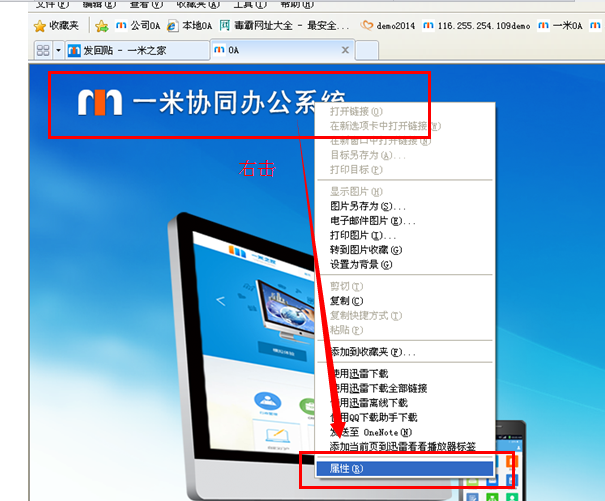This screenshot has width=605, height=501.
Task: Choose 目标另存为(A)... in the context menu
Action: pyautogui.click(x=405, y=155)
